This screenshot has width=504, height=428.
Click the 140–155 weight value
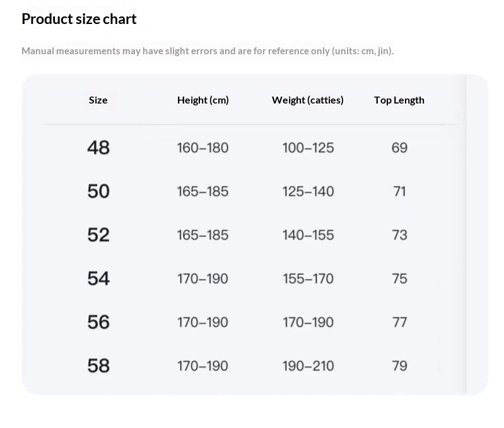308,235
